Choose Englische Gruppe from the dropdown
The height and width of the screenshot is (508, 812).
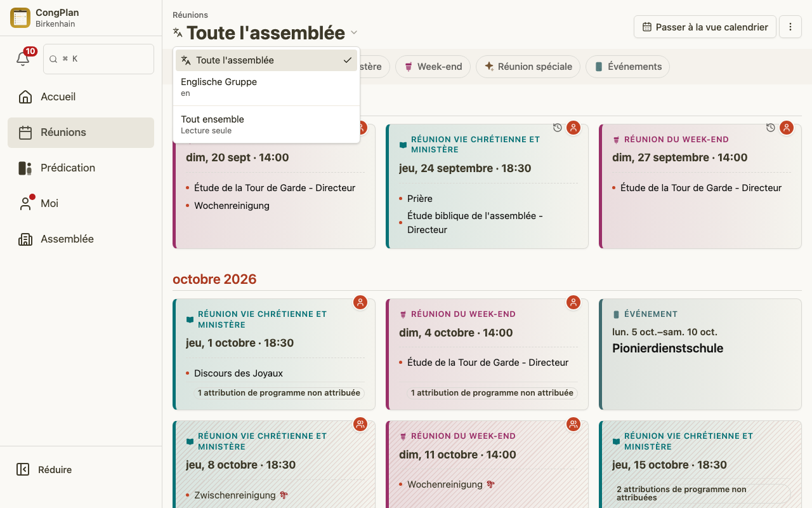pos(266,87)
